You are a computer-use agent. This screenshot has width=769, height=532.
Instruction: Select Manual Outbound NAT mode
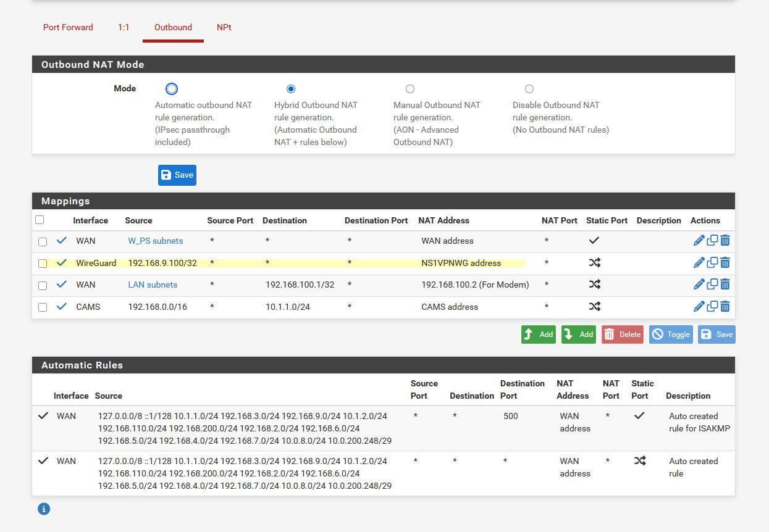click(410, 89)
